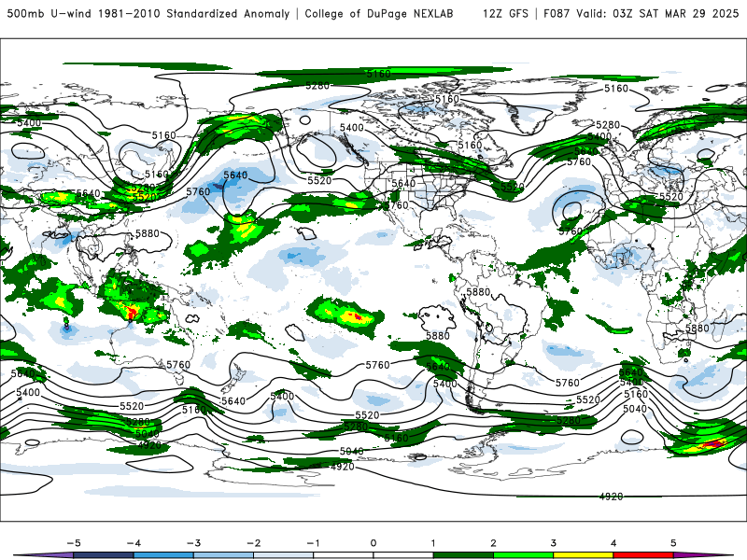Image resolution: width=747 pixels, height=560 pixels.
Task: Click the dark green colorbar segment
Action: point(463,555)
